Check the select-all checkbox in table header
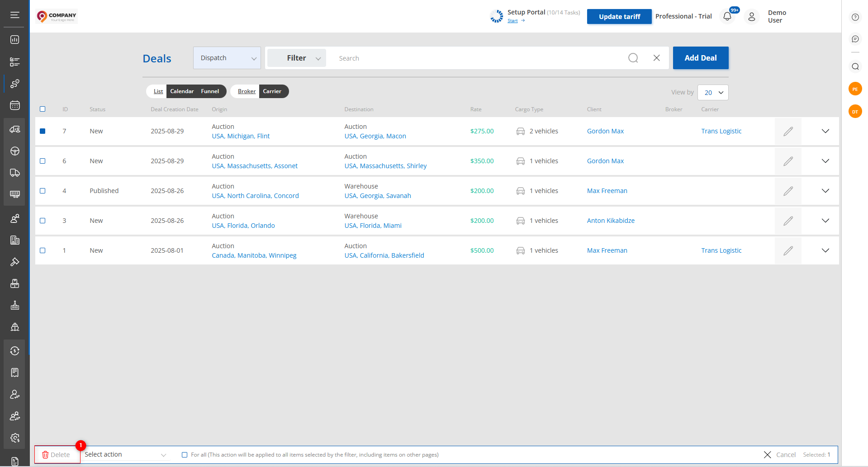Image resolution: width=868 pixels, height=467 pixels. [43, 109]
